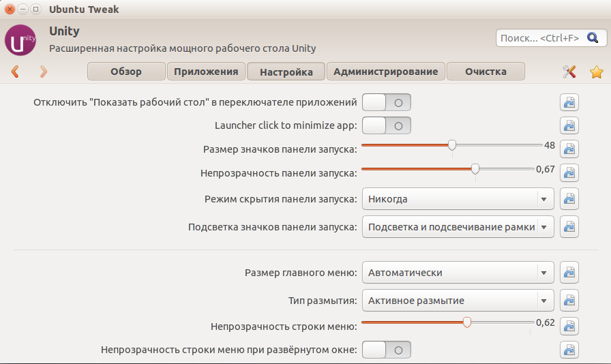Click the back arrow navigation icon

(x=15, y=72)
